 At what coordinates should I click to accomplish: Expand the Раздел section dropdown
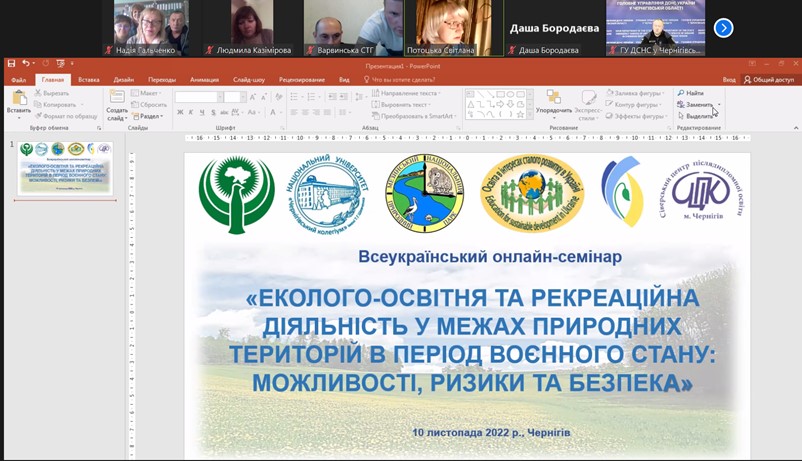pos(147,116)
